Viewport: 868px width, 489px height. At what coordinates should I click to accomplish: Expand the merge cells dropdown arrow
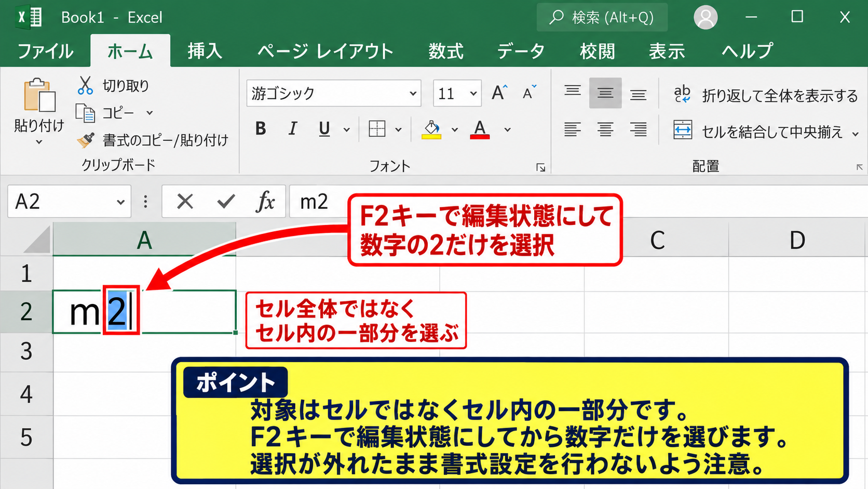[x=855, y=134]
